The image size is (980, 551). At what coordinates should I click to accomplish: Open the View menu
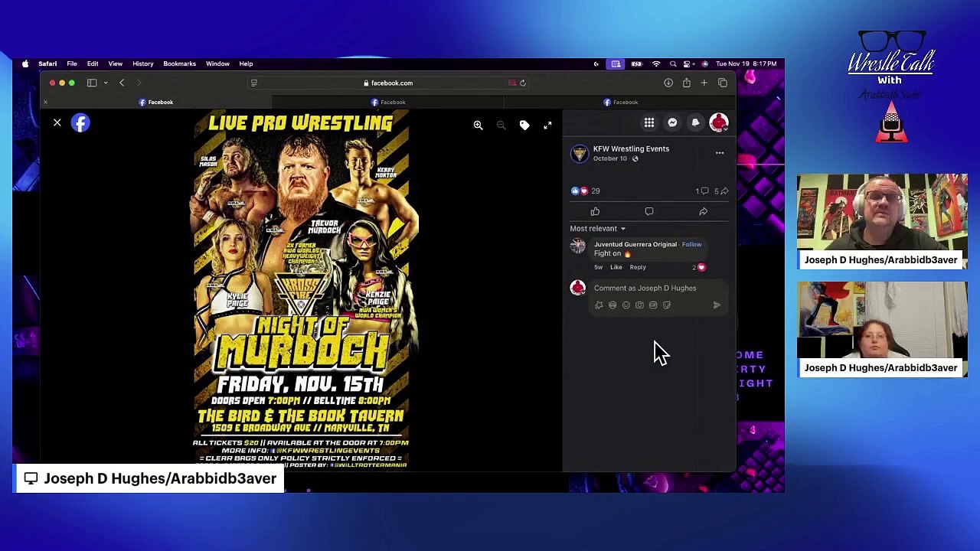(x=116, y=64)
